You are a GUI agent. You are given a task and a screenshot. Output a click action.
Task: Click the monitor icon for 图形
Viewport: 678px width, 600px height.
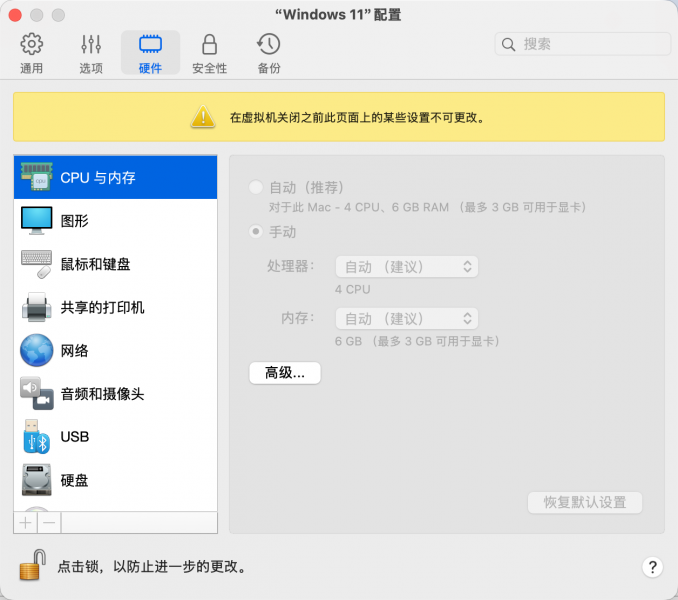coord(37,220)
